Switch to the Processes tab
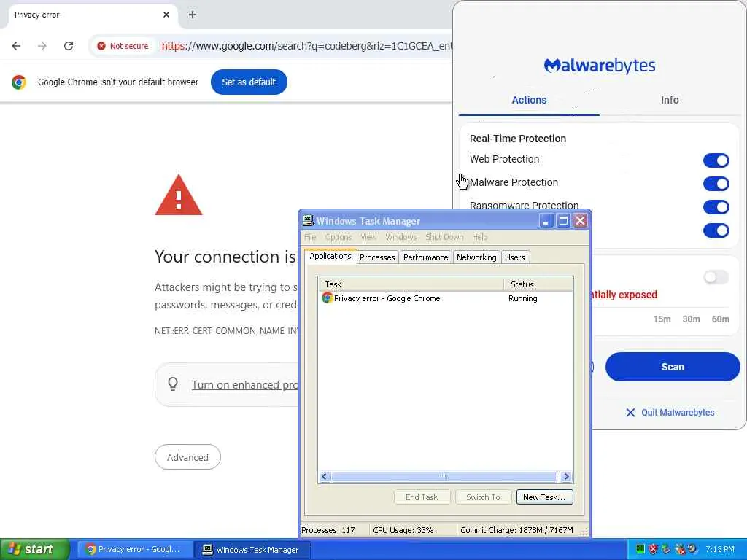The width and height of the screenshot is (747, 560). [x=377, y=257]
